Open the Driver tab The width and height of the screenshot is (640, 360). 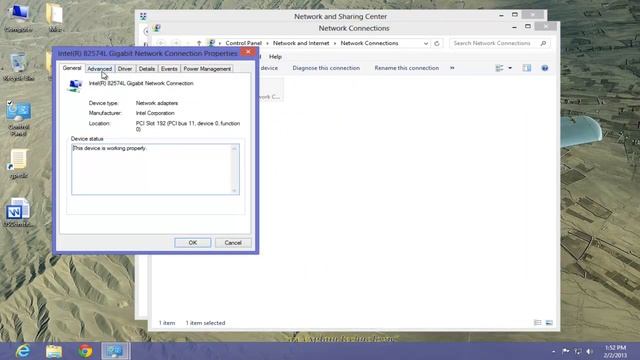coord(125,69)
